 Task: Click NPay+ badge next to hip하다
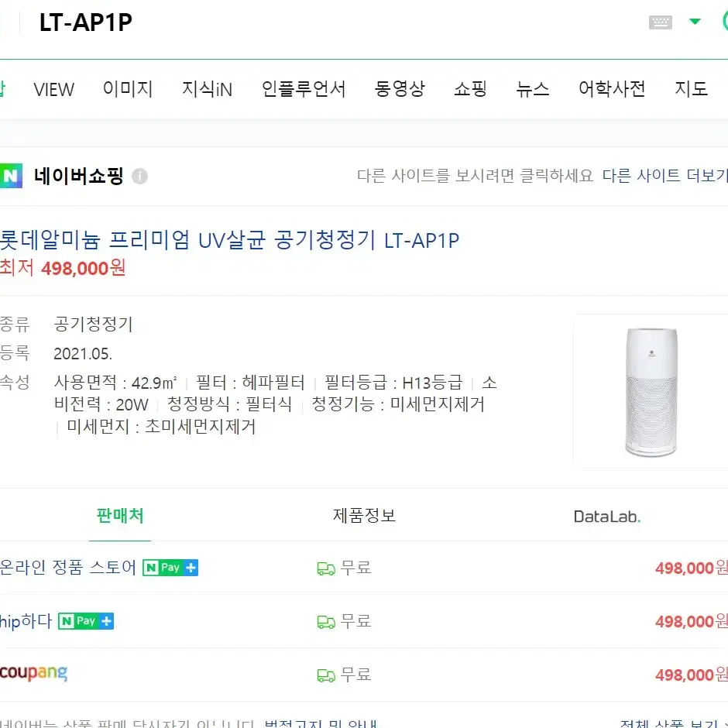click(86, 621)
